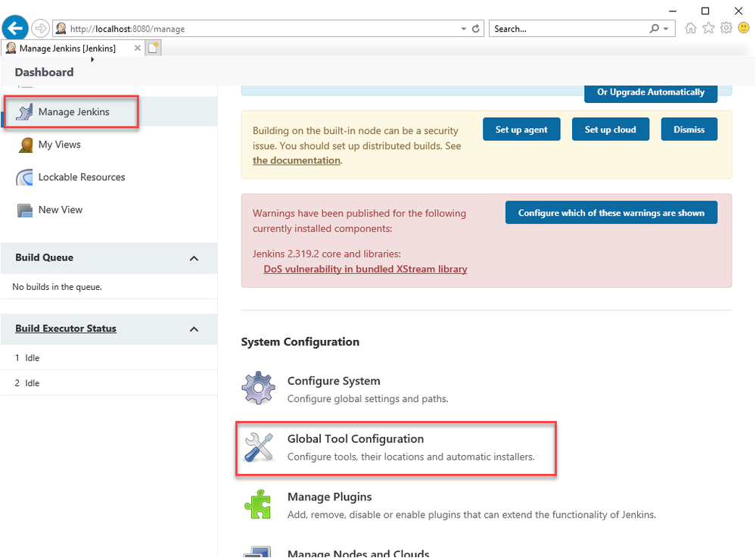Select executor 2 Idle row
Screen dimensions: 756x558
pos(109,383)
